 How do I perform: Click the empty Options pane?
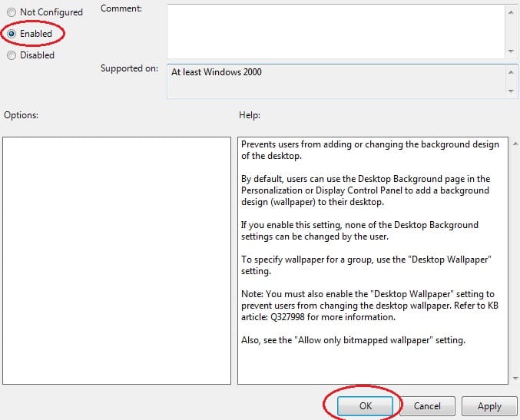point(117,260)
